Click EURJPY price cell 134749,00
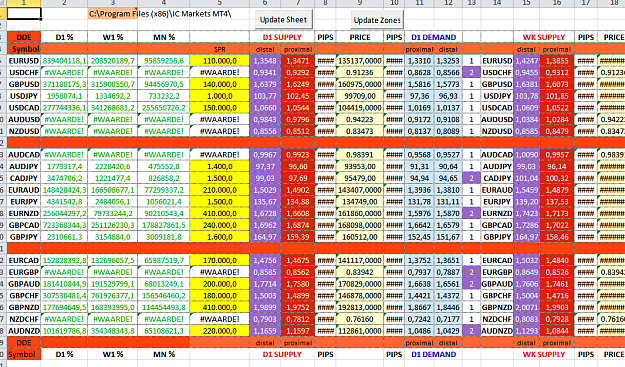625x367 pixels. pyautogui.click(x=360, y=202)
